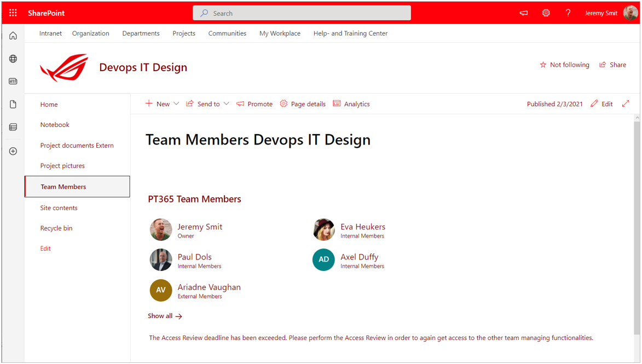The width and height of the screenshot is (642, 364).
Task: Click Send to in command bar
Action: (203, 104)
